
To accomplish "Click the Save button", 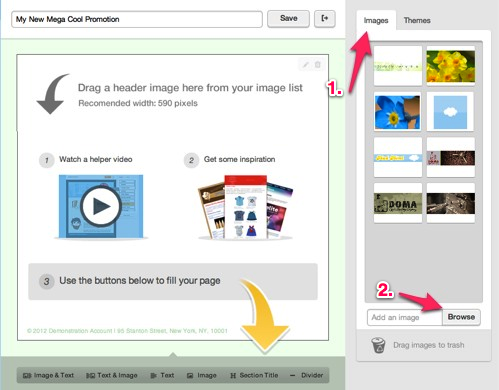I will pyautogui.click(x=288, y=18).
